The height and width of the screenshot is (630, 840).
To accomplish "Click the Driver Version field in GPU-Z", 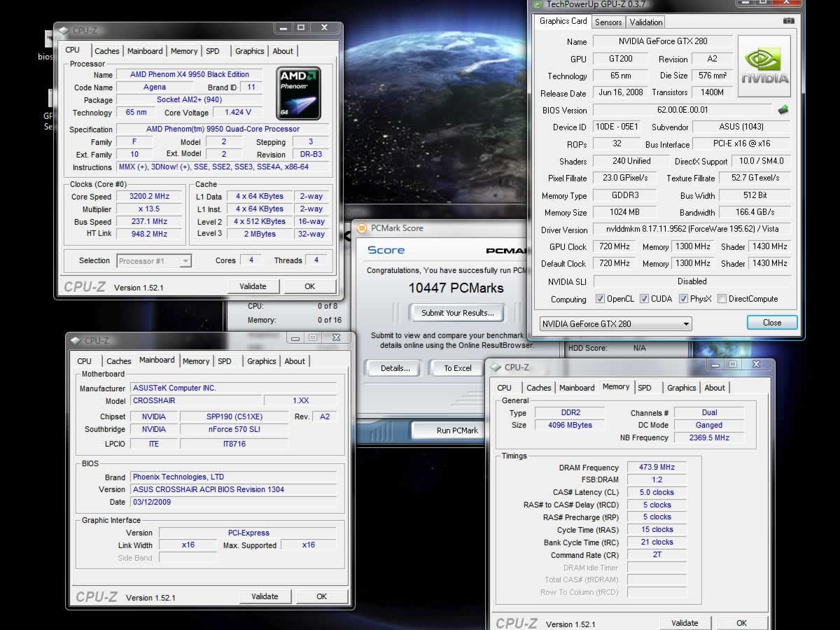I will click(692, 229).
